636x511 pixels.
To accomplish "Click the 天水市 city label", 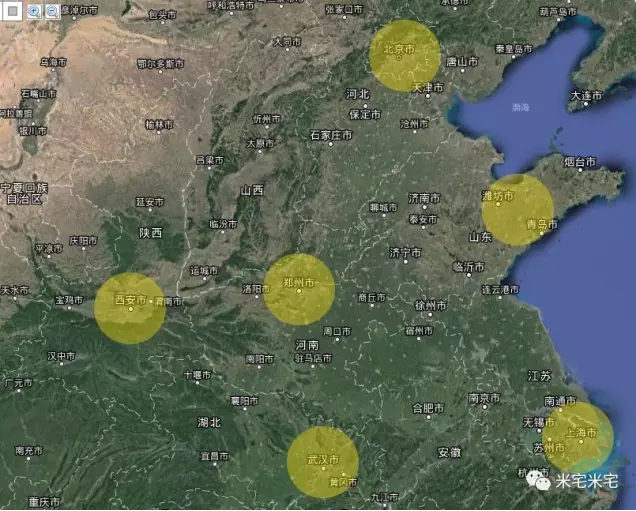I will pos(15,290).
